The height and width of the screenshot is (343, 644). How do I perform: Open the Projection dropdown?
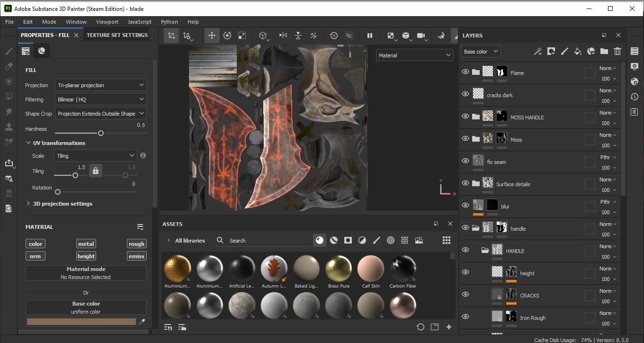101,85
